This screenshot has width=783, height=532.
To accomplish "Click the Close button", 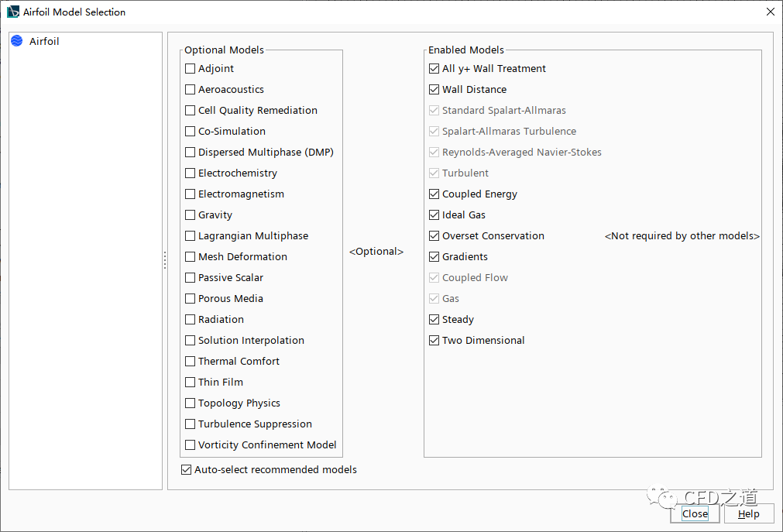I will 695,513.
